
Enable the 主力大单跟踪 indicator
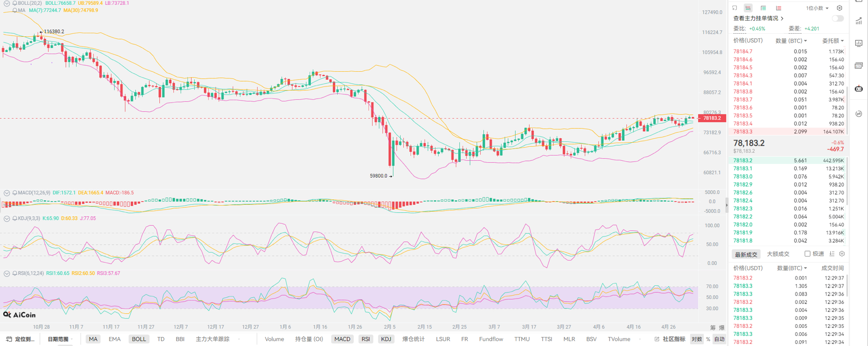point(213,339)
